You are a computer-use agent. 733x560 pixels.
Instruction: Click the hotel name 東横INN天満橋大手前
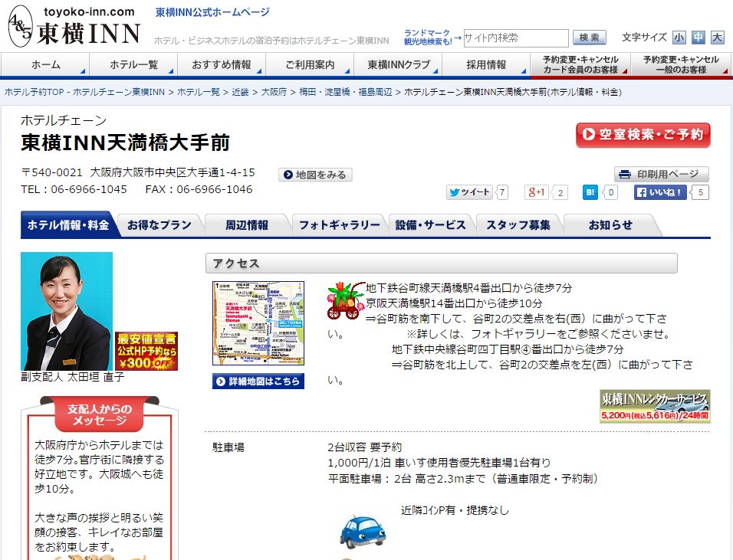(x=125, y=143)
